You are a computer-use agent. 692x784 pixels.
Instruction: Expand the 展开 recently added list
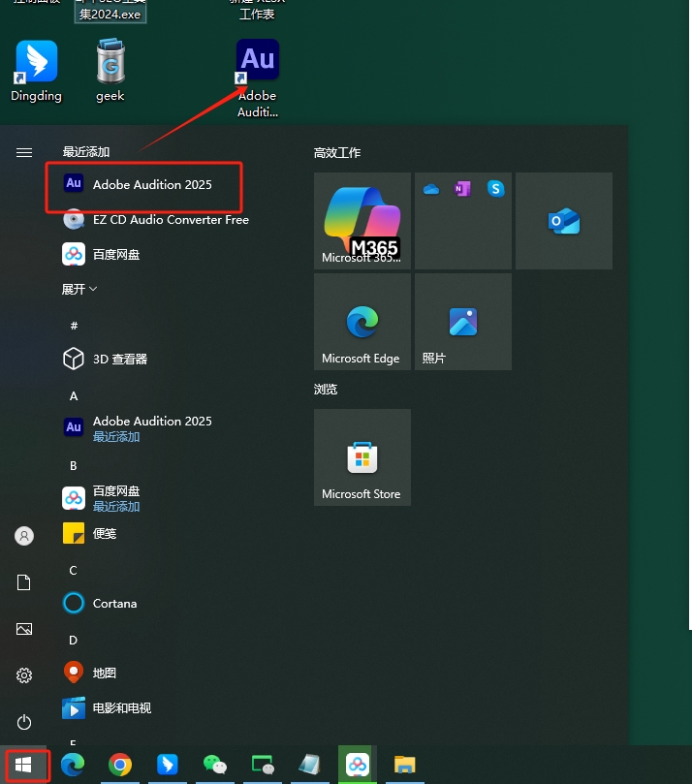coord(79,289)
